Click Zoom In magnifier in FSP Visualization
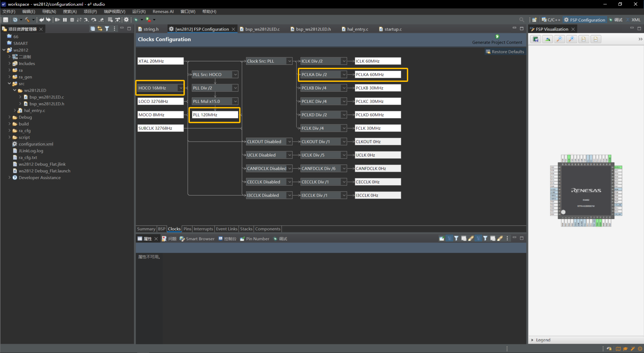 click(x=572, y=39)
